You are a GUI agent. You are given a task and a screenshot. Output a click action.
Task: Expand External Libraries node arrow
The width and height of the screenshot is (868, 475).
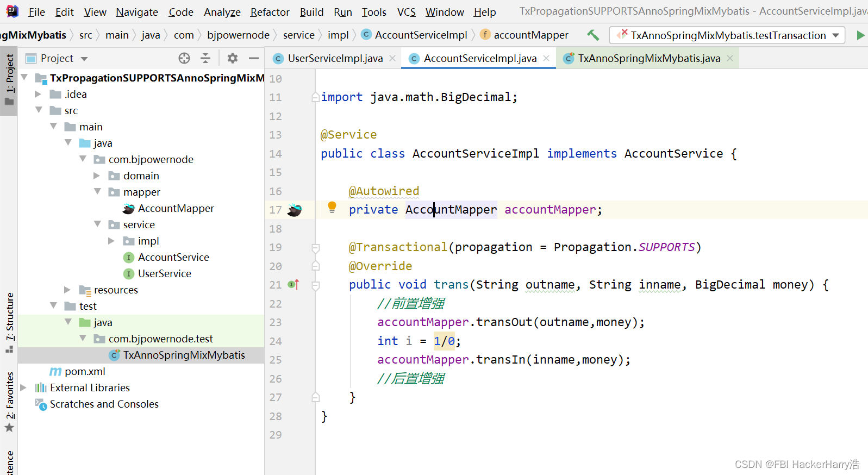[23, 387]
